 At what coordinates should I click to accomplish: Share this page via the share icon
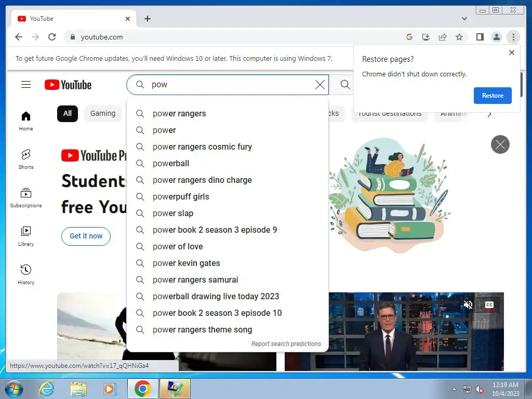[x=443, y=37]
